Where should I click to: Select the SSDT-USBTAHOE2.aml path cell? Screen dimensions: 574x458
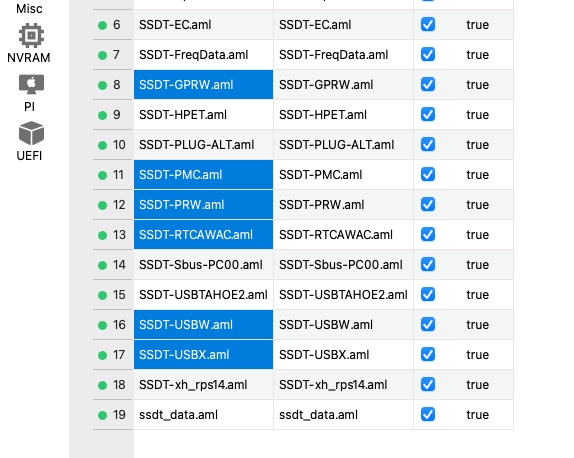pyautogui.click(x=203, y=295)
